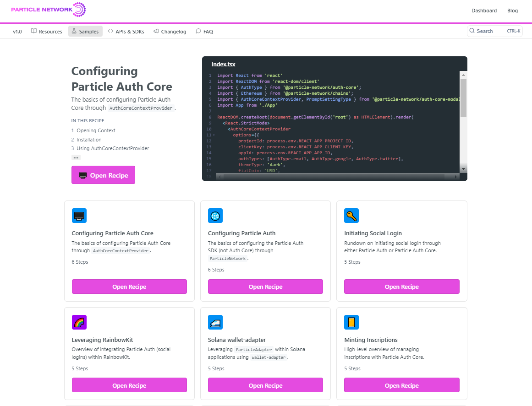The image size is (532, 406).
Task: Click the IN THIS RECIPE label
Action: [x=88, y=121]
